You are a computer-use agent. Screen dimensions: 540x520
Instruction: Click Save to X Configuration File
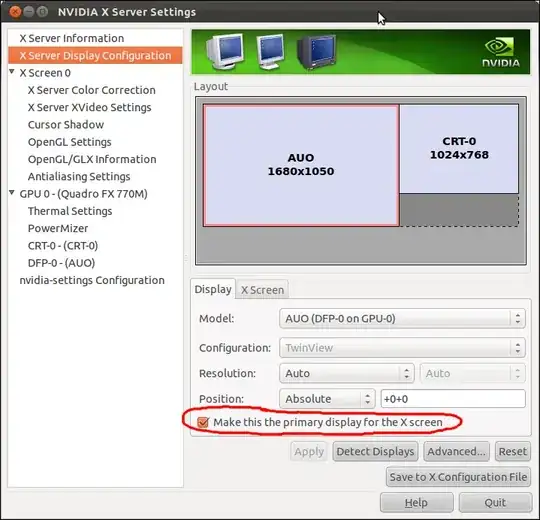[x=458, y=477]
